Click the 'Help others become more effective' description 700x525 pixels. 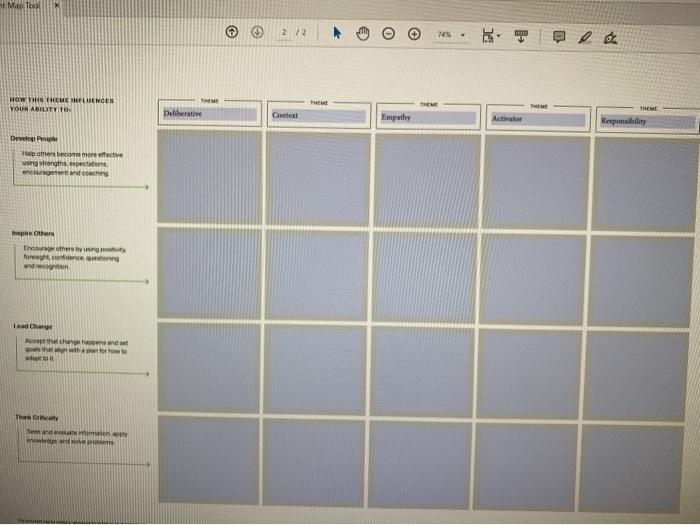coord(72,164)
